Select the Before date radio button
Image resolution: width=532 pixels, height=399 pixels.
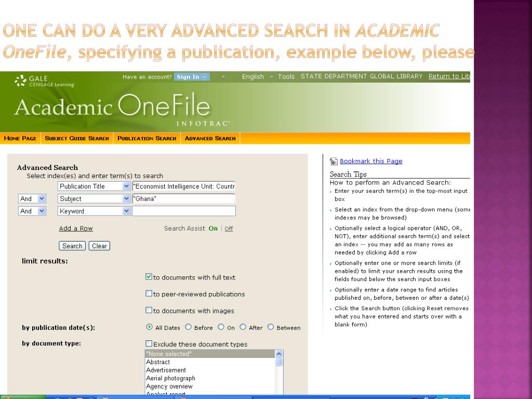[x=188, y=327]
